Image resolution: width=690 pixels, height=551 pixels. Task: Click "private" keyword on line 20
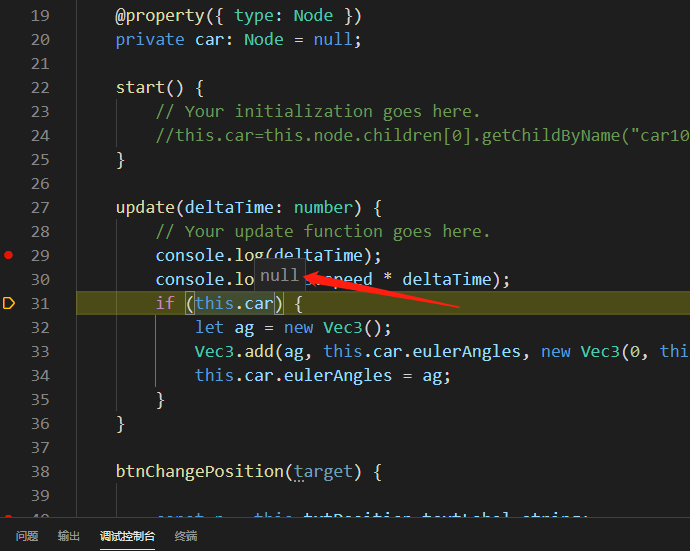point(150,40)
